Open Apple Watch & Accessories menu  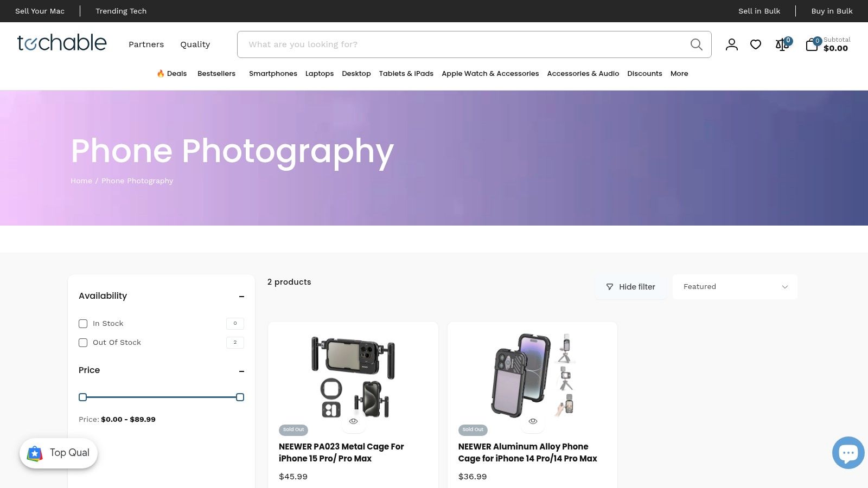(490, 74)
